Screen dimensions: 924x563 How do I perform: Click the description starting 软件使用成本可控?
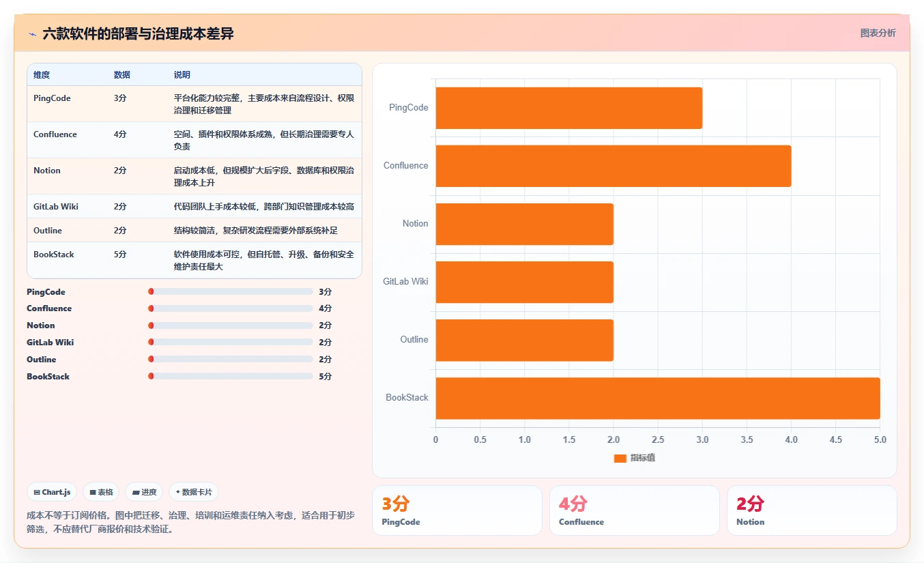264,261
